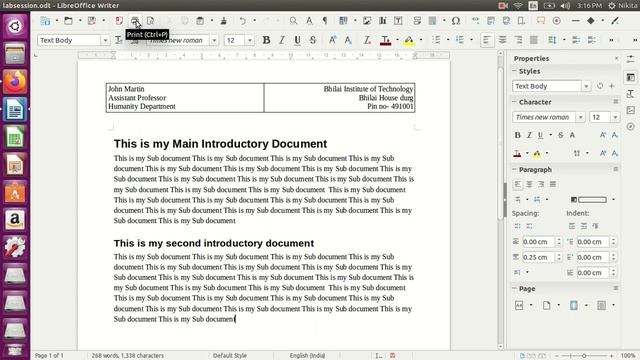This screenshot has width=640, height=360.
Task: Open sidebar Paragraph section more options
Action: (616, 169)
